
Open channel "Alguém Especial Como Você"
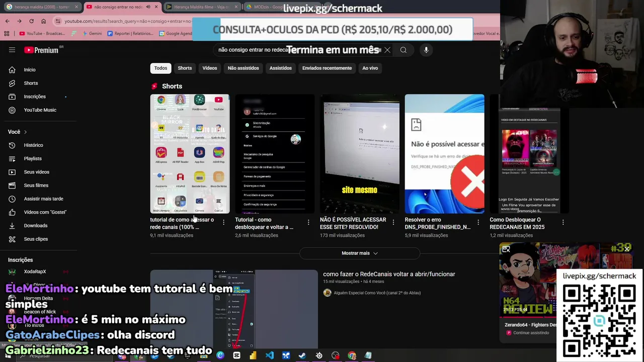click(377, 293)
